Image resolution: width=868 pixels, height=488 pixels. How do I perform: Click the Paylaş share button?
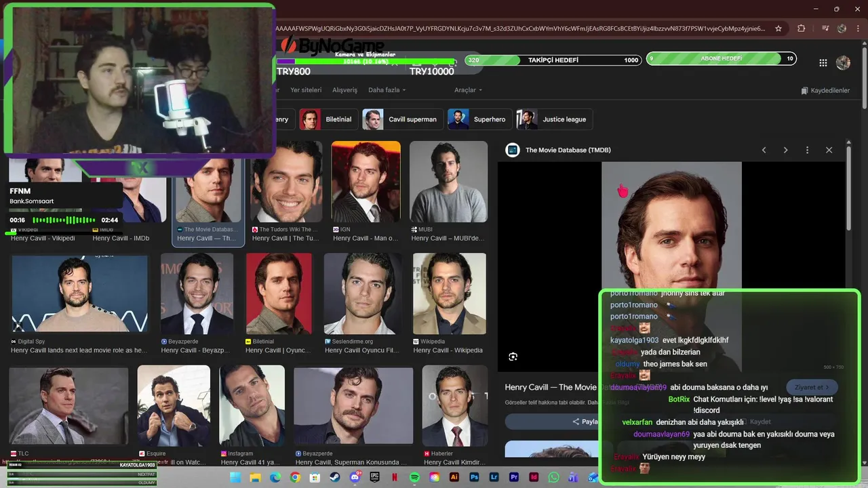(585, 422)
